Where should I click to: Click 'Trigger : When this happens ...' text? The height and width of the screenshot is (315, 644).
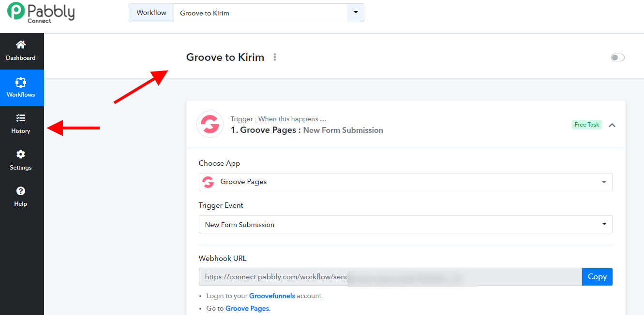pos(278,119)
